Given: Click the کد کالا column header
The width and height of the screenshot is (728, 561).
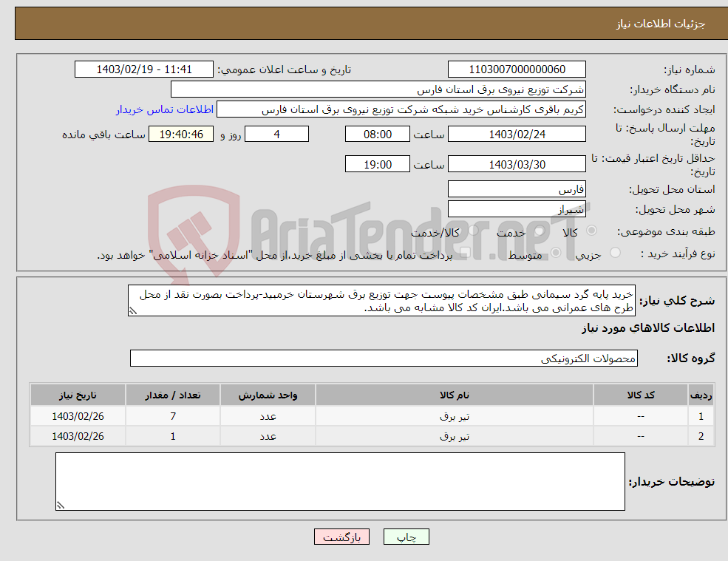Looking at the screenshot, I should (x=641, y=395).
